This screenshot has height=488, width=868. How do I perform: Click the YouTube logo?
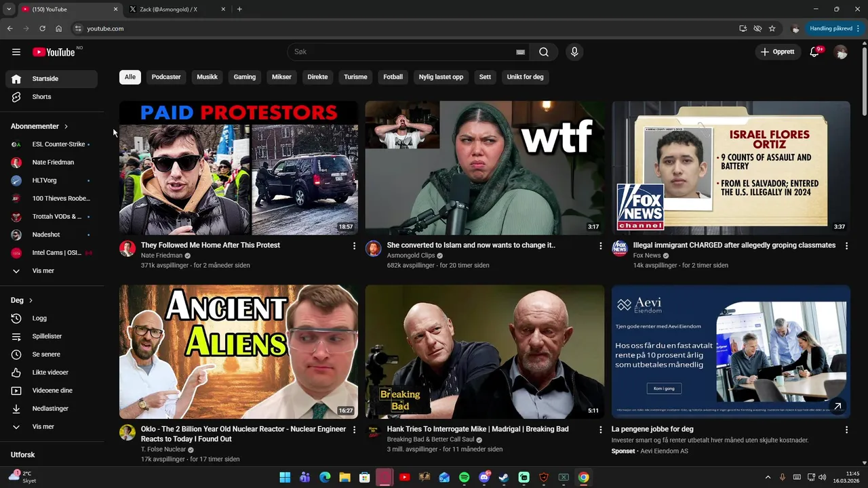click(54, 52)
